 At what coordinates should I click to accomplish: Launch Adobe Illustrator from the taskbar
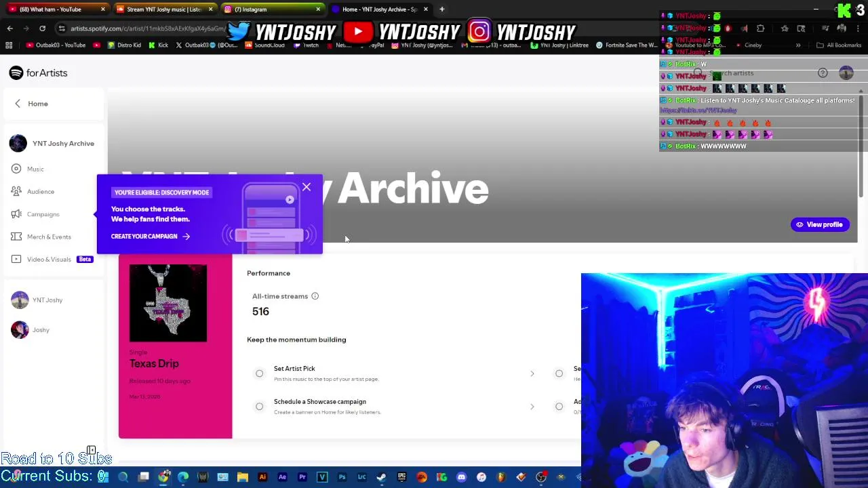tap(262, 477)
